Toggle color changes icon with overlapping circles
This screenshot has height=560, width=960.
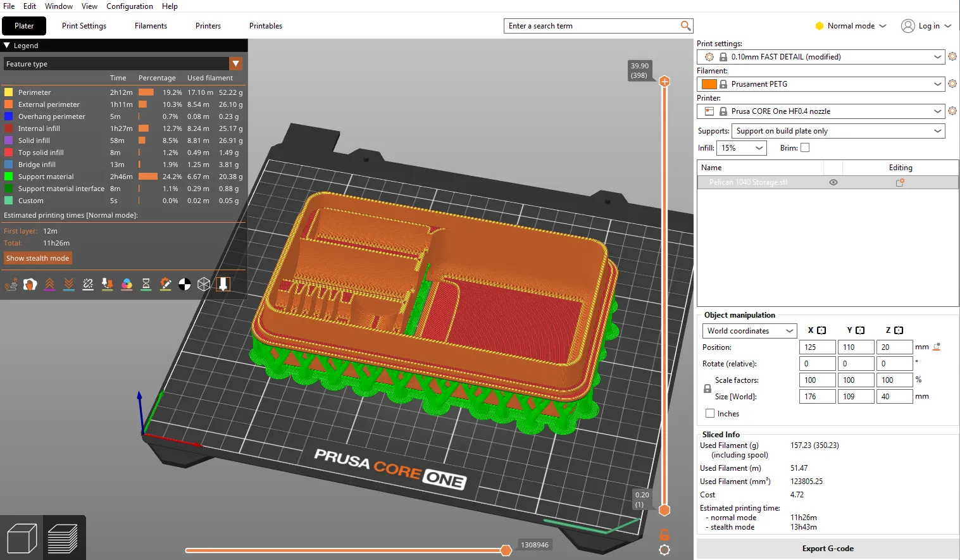tap(127, 285)
